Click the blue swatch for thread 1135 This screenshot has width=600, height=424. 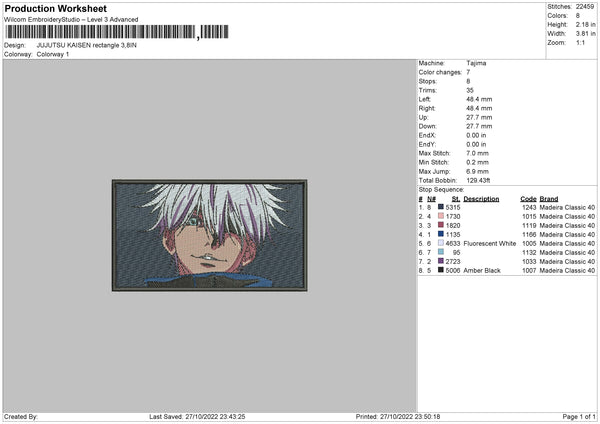pos(441,234)
